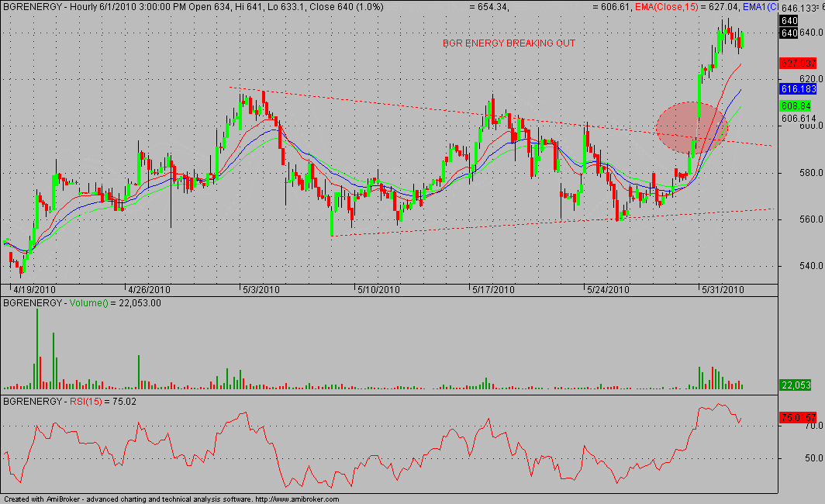Click the 620.0 price axis label

pos(811,79)
